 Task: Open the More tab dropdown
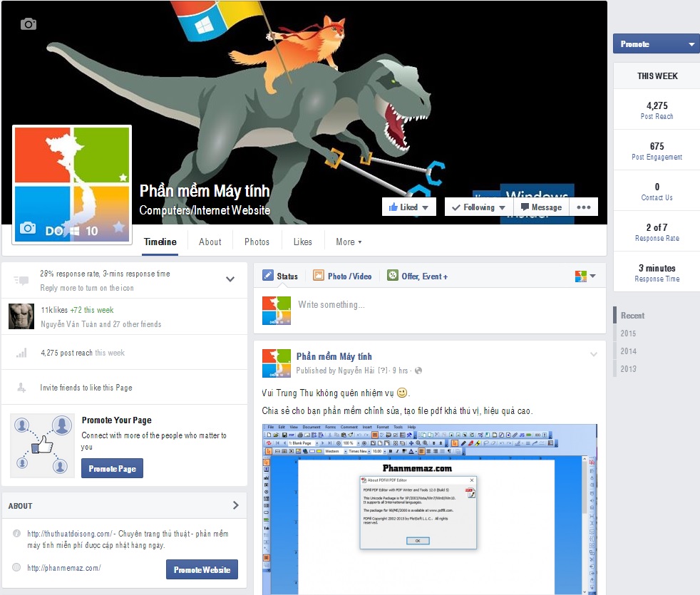(x=348, y=242)
